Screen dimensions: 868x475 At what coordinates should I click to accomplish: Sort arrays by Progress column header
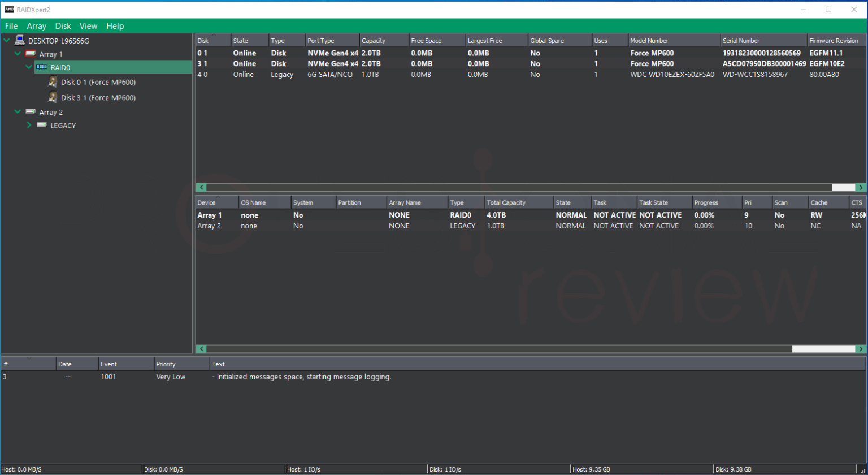(x=717, y=202)
